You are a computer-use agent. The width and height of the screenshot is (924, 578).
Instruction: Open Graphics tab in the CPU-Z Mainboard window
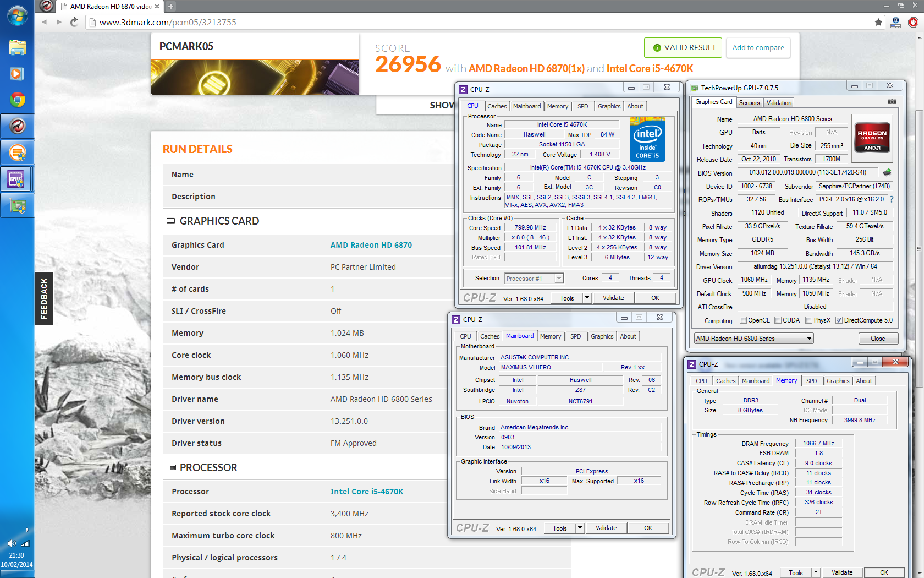[602, 336]
